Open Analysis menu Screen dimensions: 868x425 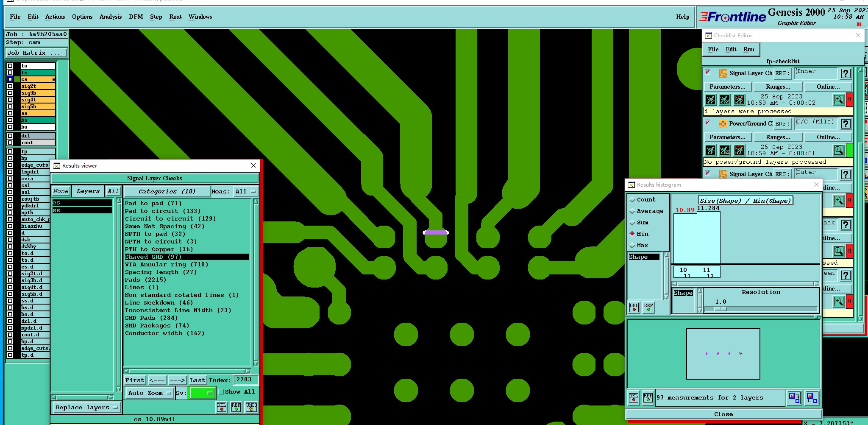[x=111, y=17]
